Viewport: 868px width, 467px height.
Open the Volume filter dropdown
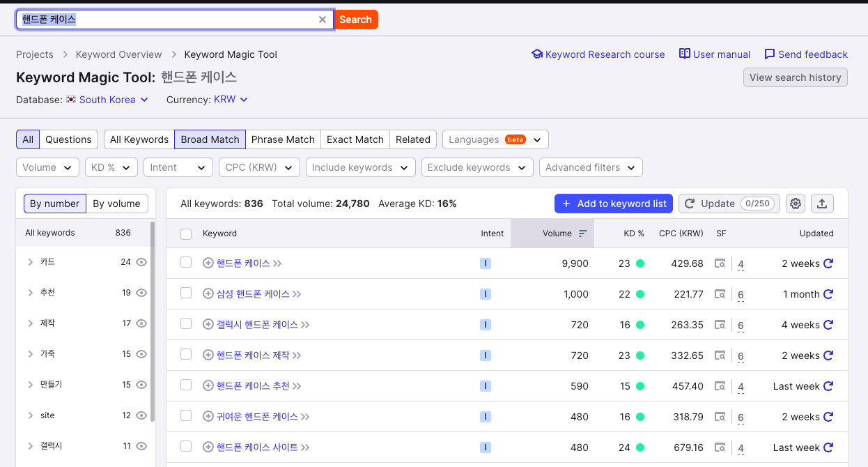[x=47, y=167]
